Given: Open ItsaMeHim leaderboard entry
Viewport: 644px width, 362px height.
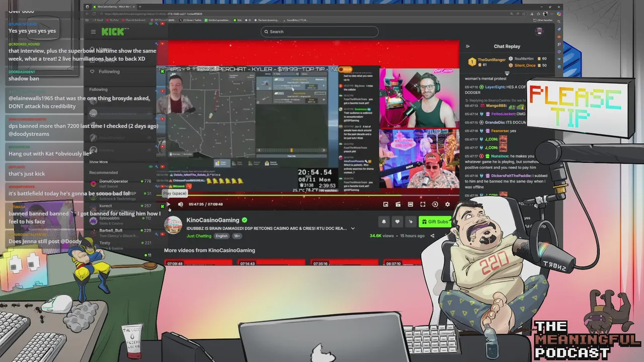Looking at the screenshot, I should [528, 59].
